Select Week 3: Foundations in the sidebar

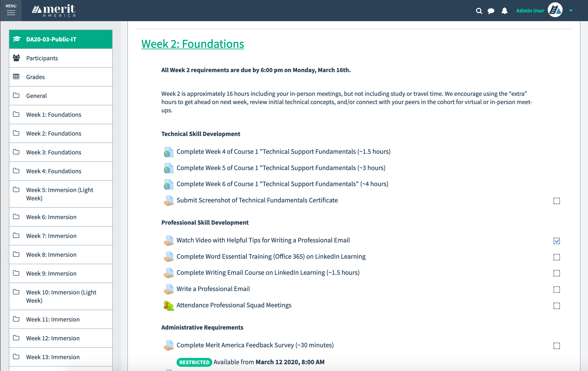coord(54,152)
